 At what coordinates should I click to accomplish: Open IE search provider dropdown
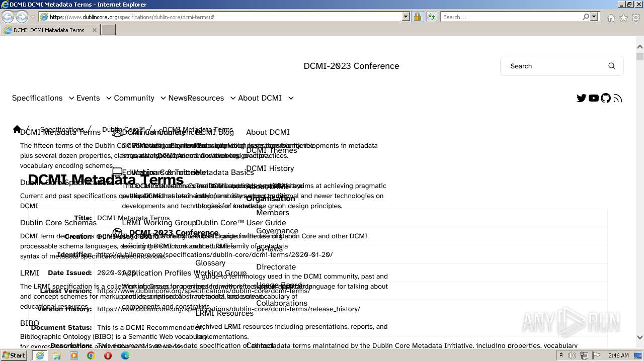[x=594, y=17]
